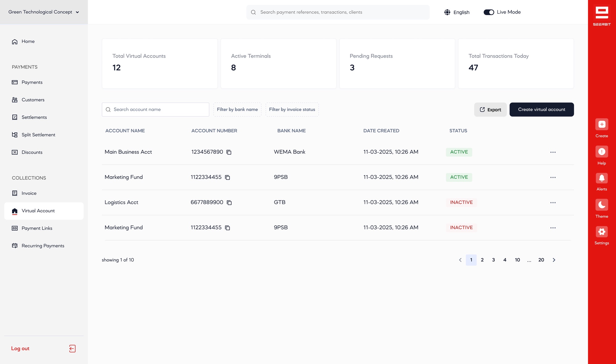This screenshot has height=364, width=616.
Task: Click the Split Settlement icon
Action: (x=14, y=135)
